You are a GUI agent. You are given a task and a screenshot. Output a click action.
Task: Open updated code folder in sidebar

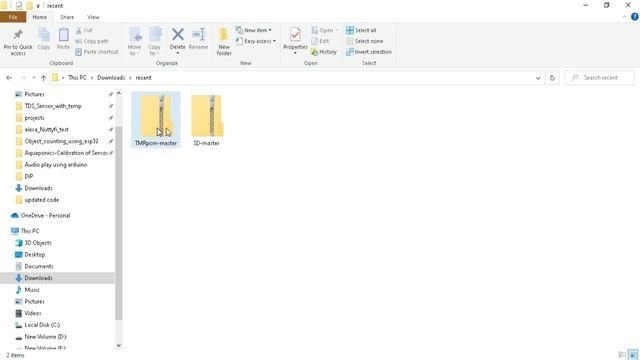(x=42, y=200)
